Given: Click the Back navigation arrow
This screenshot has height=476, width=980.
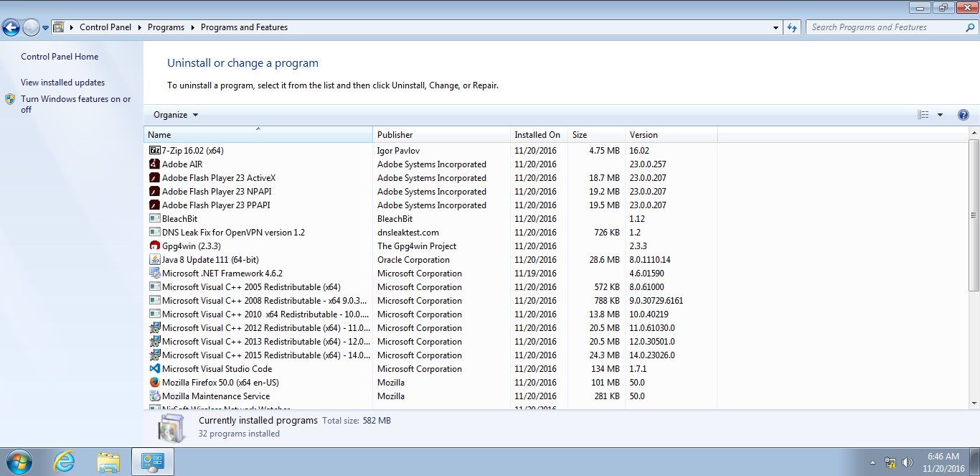Looking at the screenshot, I should click(x=11, y=27).
